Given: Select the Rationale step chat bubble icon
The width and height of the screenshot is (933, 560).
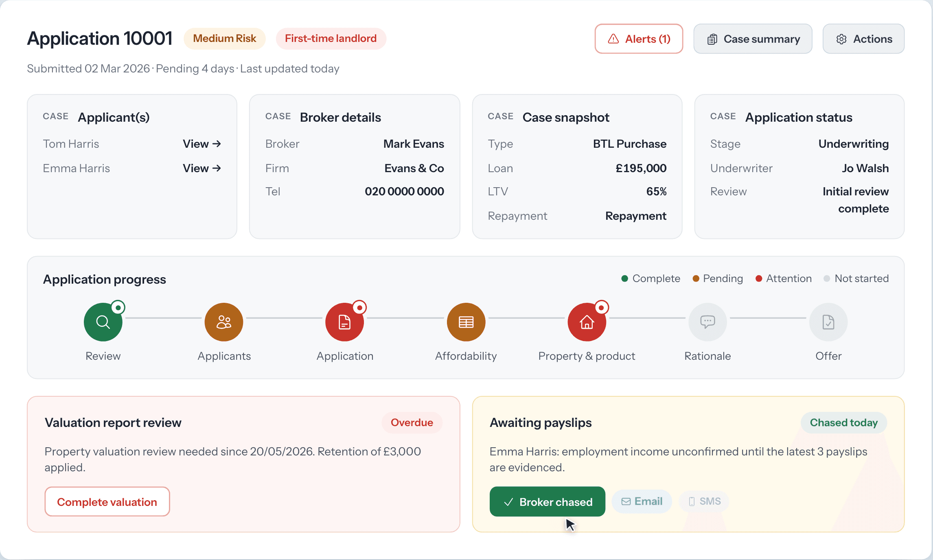Looking at the screenshot, I should click(x=707, y=322).
